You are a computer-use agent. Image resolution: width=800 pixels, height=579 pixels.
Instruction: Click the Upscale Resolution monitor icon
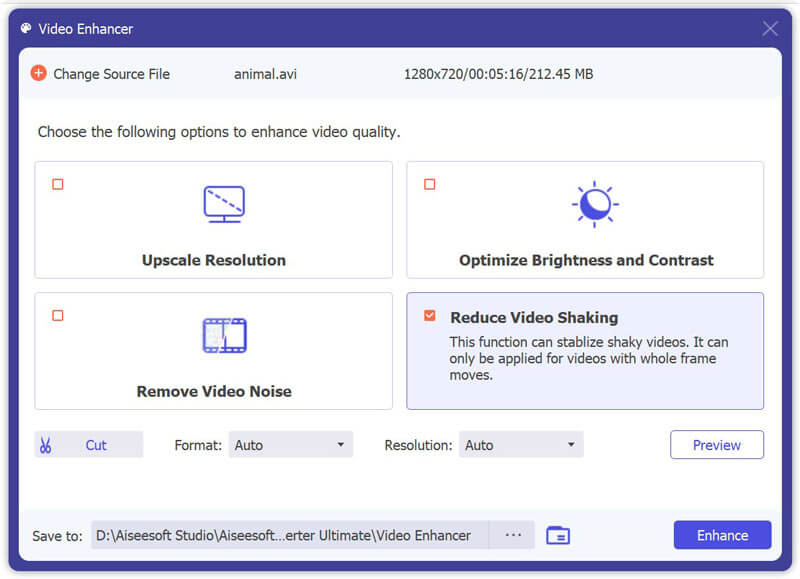224,204
